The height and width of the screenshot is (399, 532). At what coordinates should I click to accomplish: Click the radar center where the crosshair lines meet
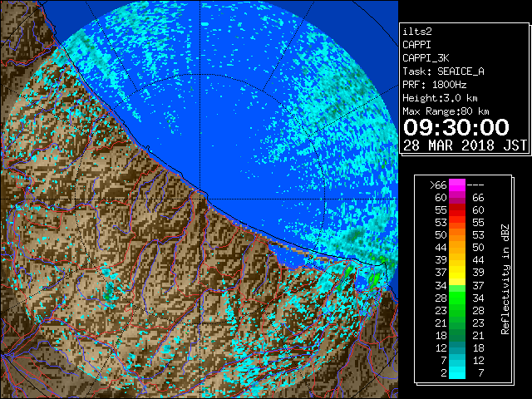click(x=200, y=199)
